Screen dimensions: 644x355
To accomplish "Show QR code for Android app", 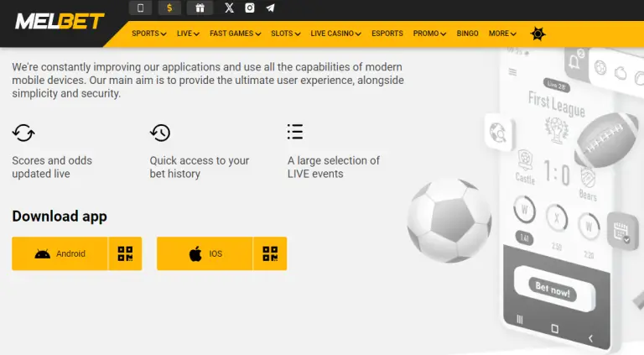I will tap(126, 253).
